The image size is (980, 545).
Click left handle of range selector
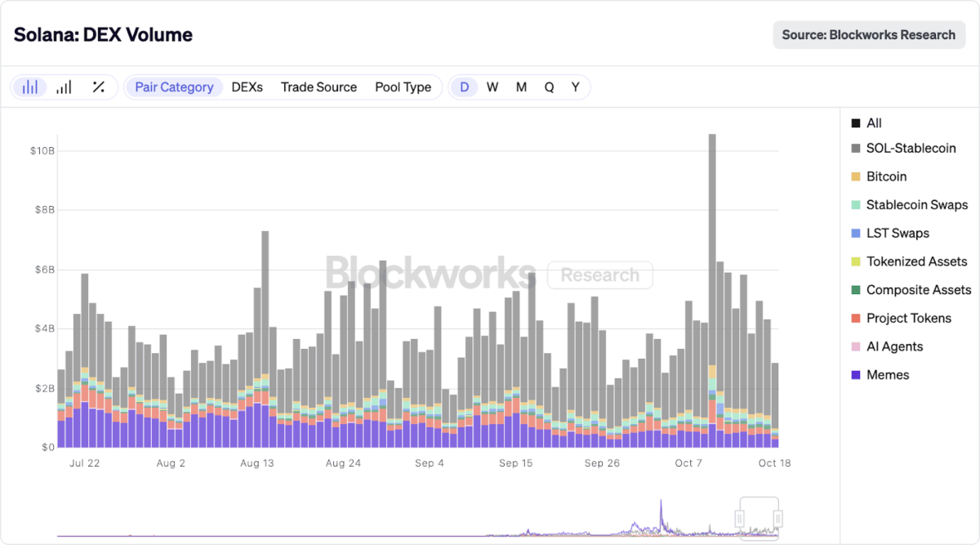tap(740, 518)
